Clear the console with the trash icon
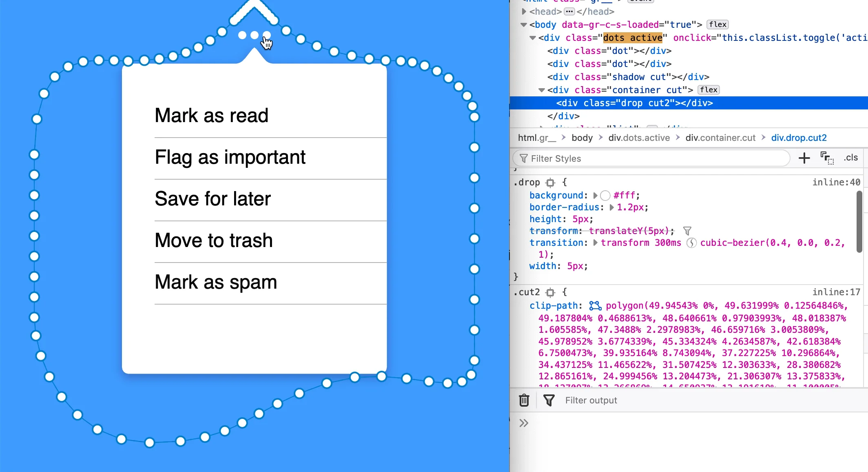 coord(524,400)
